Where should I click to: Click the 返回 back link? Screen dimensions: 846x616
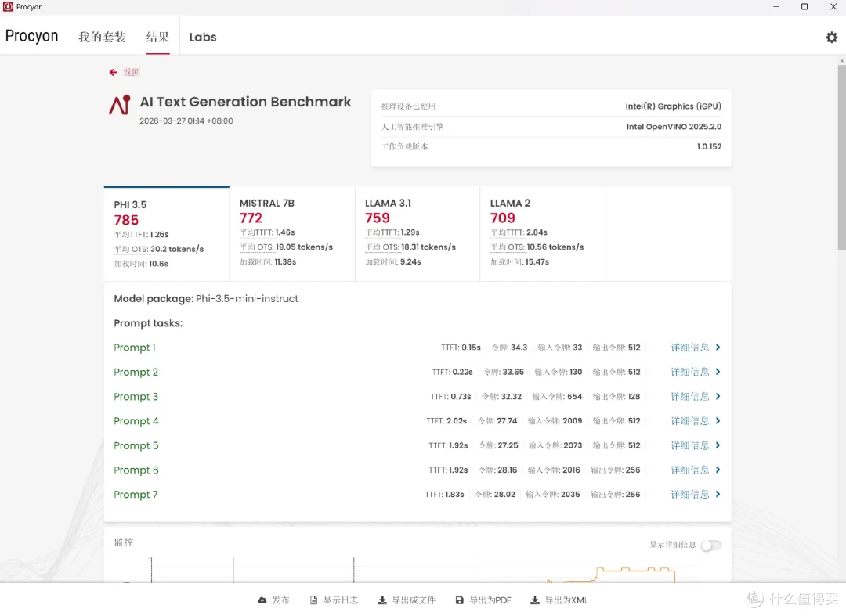pos(131,72)
